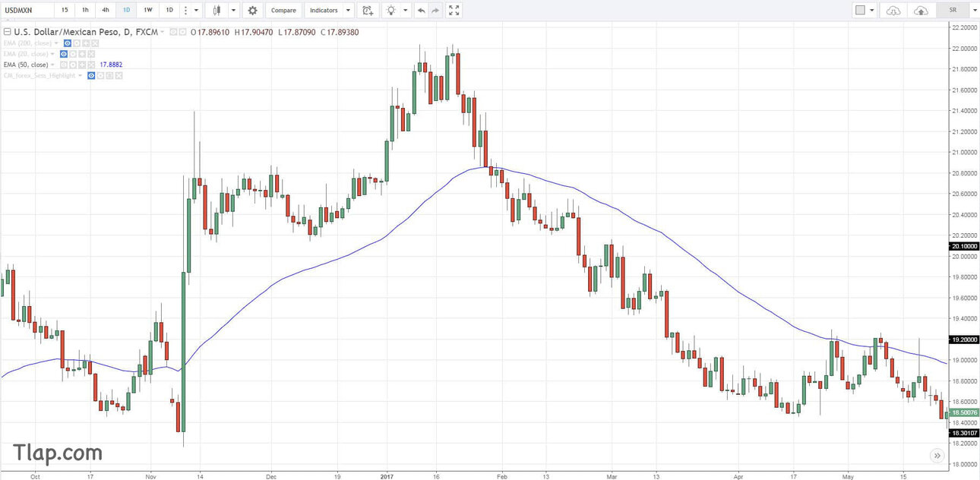Image resolution: width=980 pixels, height=480 pixels.
Task: Switch to the 15 minute timeframe
Action: coord(65,11)
